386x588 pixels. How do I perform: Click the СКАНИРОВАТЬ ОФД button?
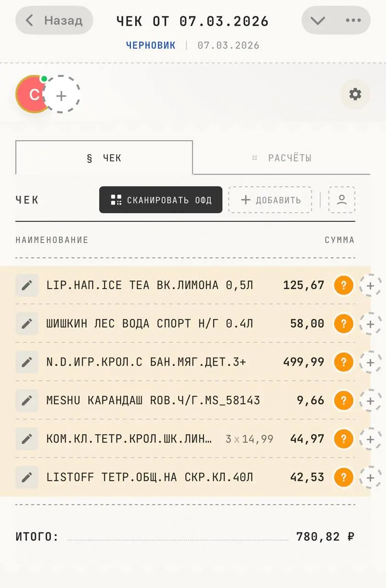click(x=161, y=200)
